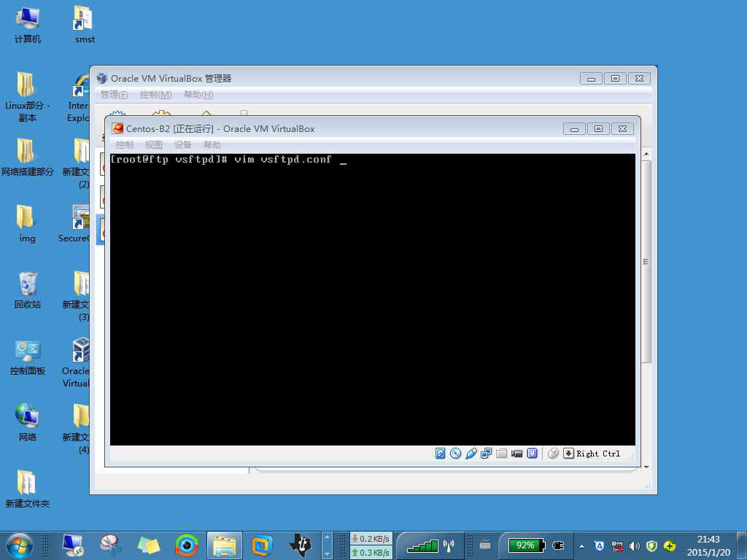
Task: Click the wireless signal strength bars
Action: click(x=422, y=545)
